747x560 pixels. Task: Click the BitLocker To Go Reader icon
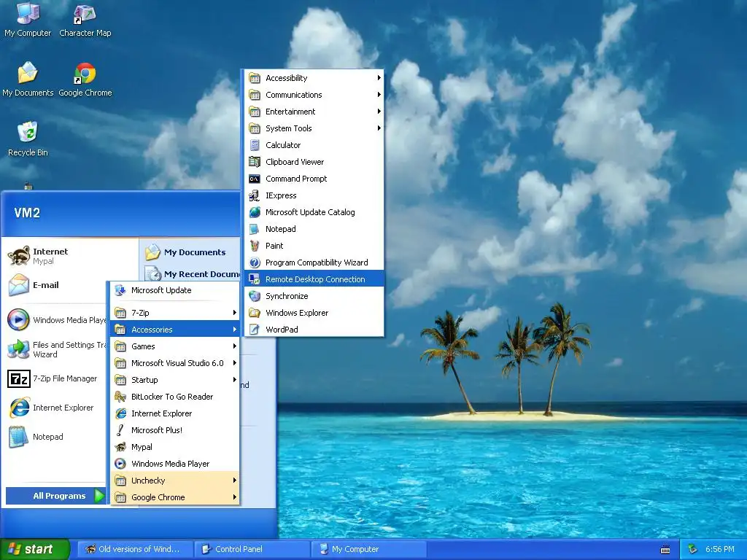pyautogui.click(x=120, y=397)
